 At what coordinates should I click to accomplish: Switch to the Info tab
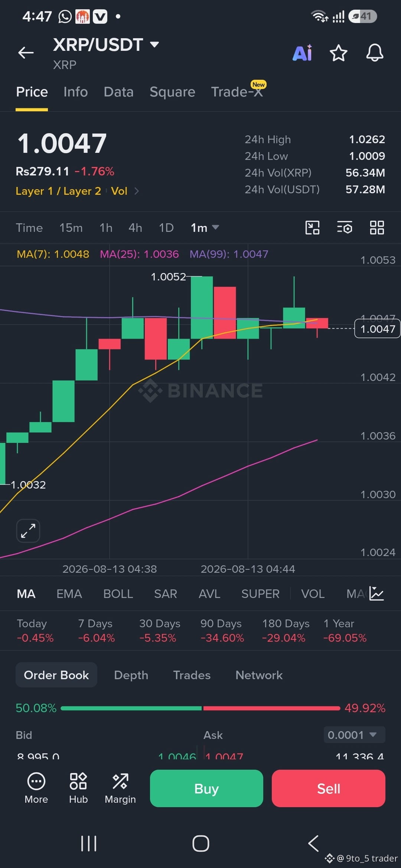[76, 92]
